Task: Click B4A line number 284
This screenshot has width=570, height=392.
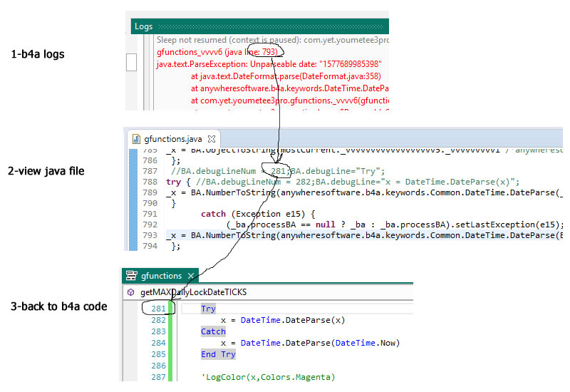Action: point(158,343)
